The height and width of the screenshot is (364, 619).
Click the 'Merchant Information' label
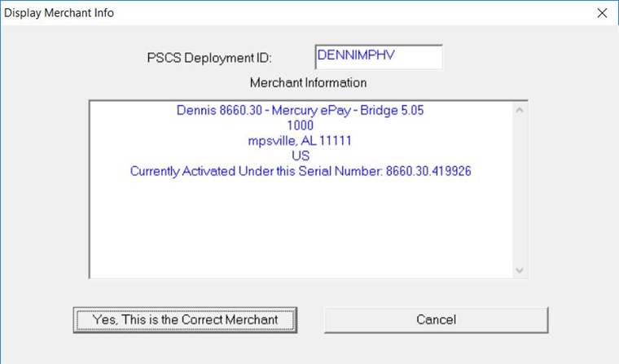pyautogui.click(x=309, y=83)
